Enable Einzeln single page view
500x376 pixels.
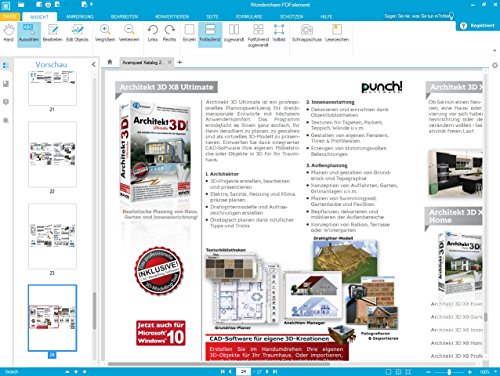pyautogui.click(x=189, y=33)
